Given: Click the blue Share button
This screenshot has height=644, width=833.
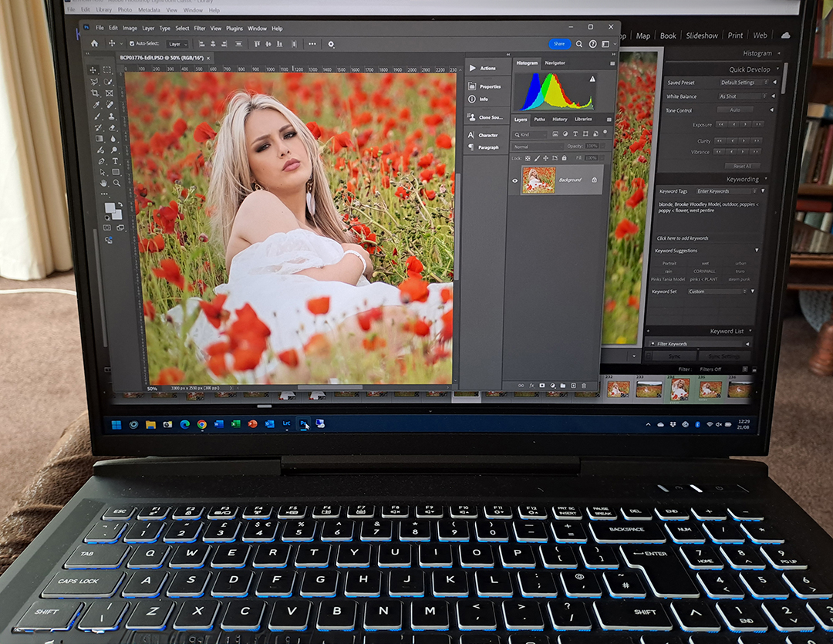Looking at the screenshot, I should [559, 43].
